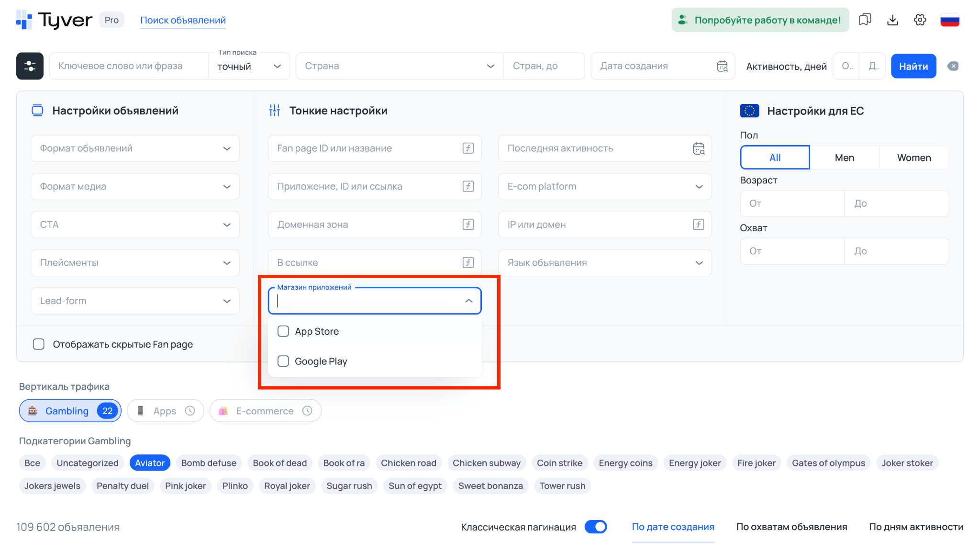Open Тип поиска dropdown
Viewport: 980px width, 553px height.
click(249, 66)
